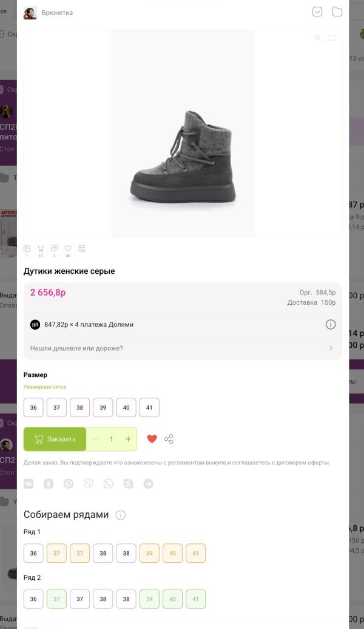Open the Размерная сетка link
This screenshot has height=629, width=364.
pos(45,387)
